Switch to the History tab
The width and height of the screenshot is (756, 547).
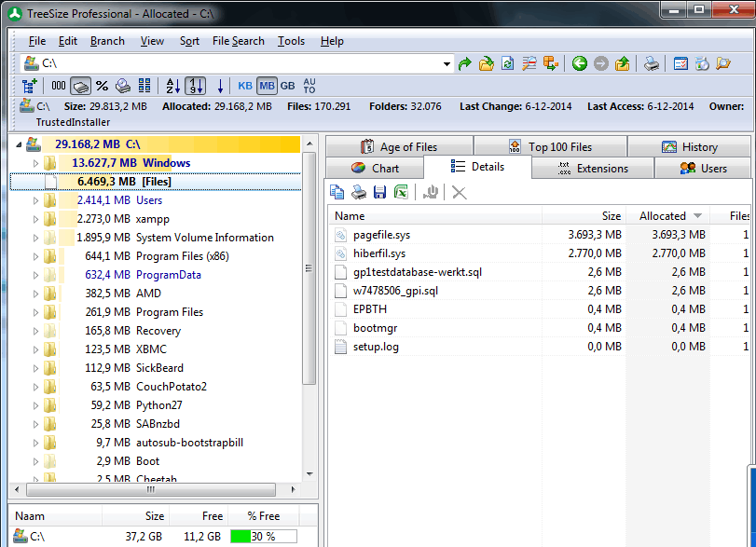point(690,146)
